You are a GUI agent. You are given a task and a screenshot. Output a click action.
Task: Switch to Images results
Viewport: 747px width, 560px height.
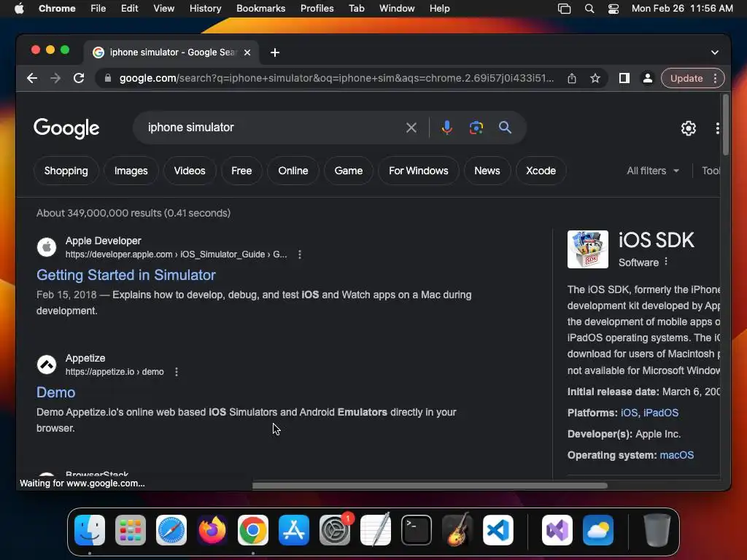tap(131, 171)
